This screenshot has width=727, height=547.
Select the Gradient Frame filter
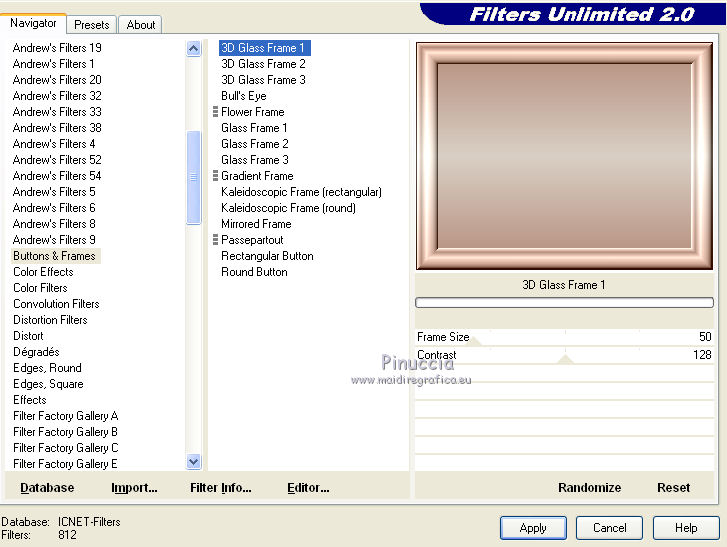257,176
